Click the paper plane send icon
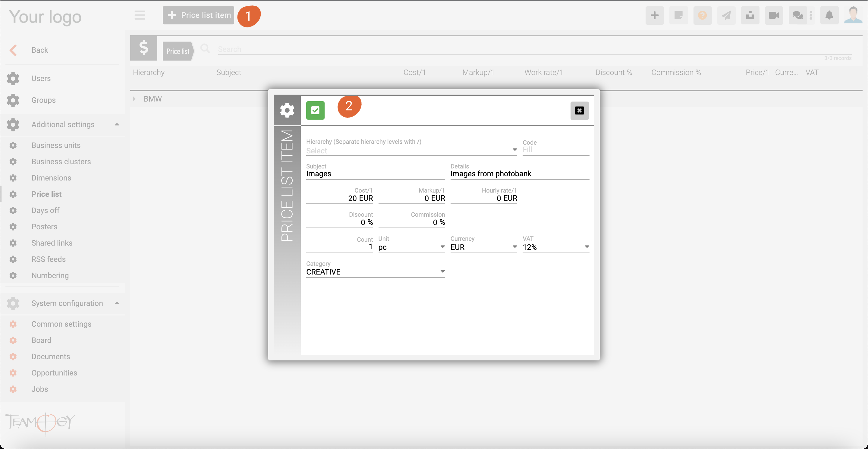 click(x=726, y=15)
